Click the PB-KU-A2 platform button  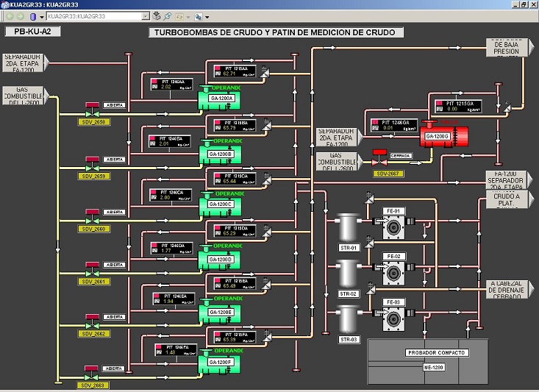(x=32, y=32)
